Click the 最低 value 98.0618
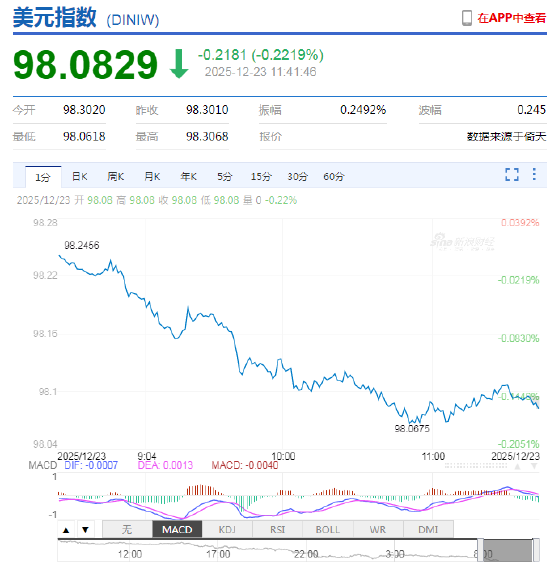 pos(84,137)
